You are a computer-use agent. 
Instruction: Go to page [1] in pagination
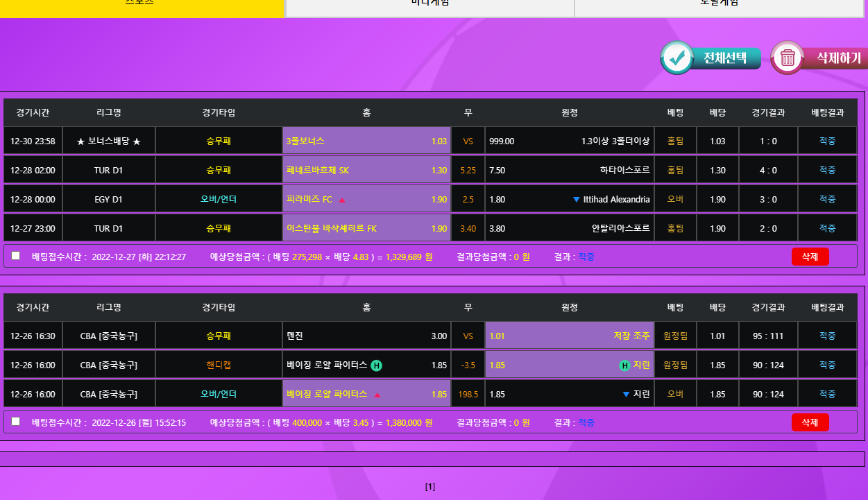pyautogui.click(x=430, y=487)
